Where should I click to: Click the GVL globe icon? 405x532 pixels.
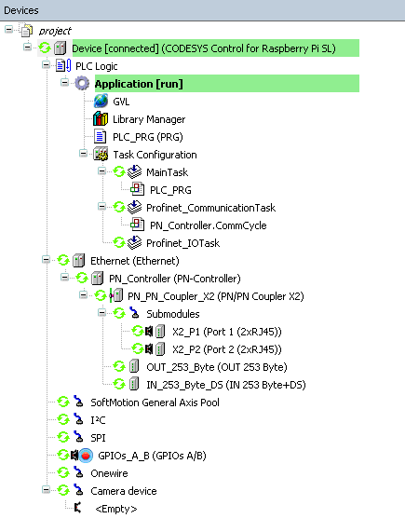click(x=101, y=102)
